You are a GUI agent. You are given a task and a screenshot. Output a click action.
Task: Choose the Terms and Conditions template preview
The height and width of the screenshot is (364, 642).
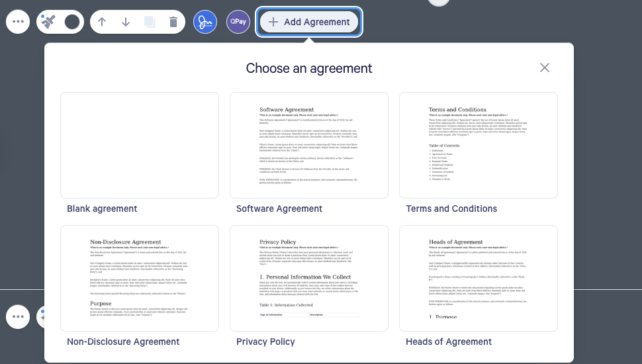tap(479, 146)
